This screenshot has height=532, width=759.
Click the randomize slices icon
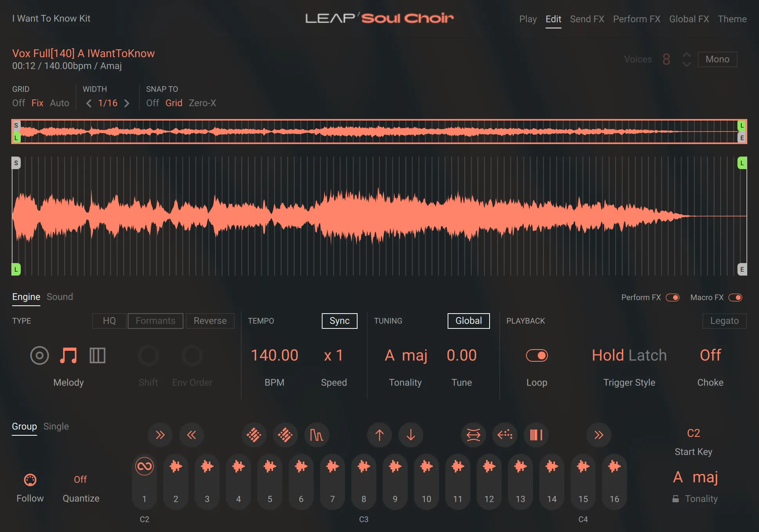pos(254,435)
